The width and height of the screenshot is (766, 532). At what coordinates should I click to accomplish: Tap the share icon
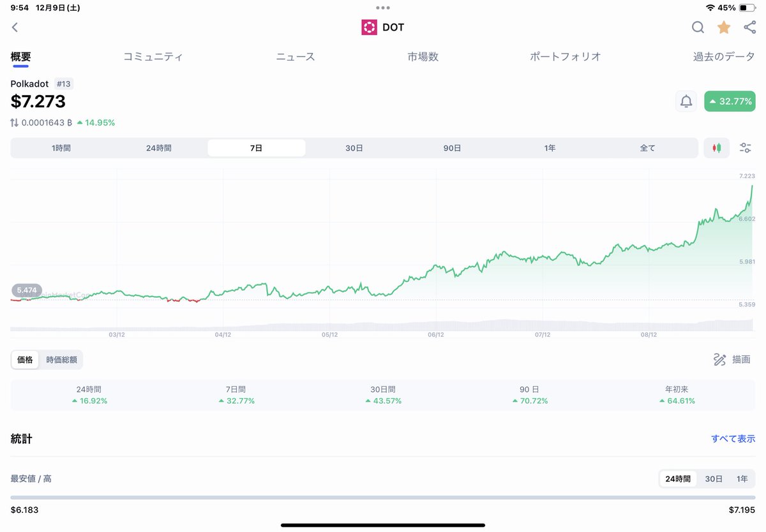click(750, 27)
